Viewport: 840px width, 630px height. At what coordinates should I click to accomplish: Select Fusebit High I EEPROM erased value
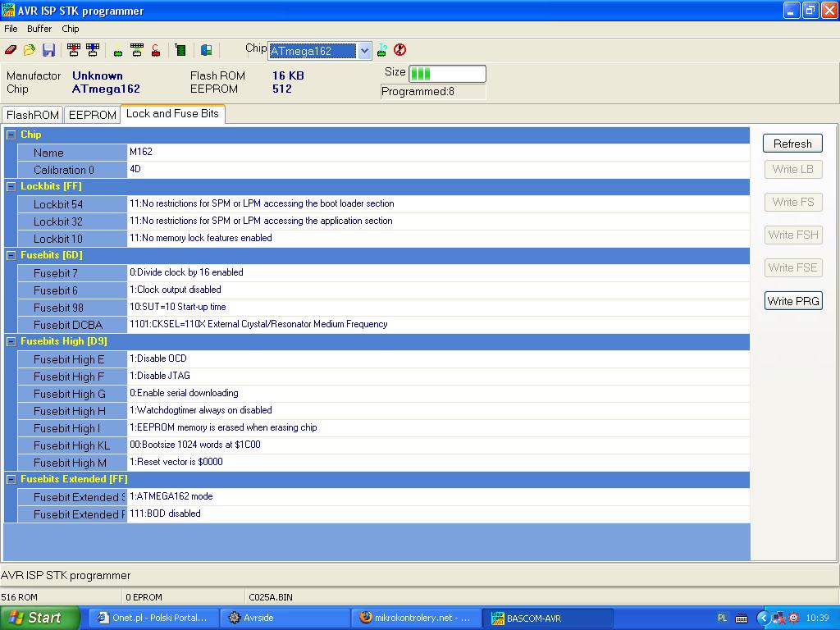(x=438, y=427)
